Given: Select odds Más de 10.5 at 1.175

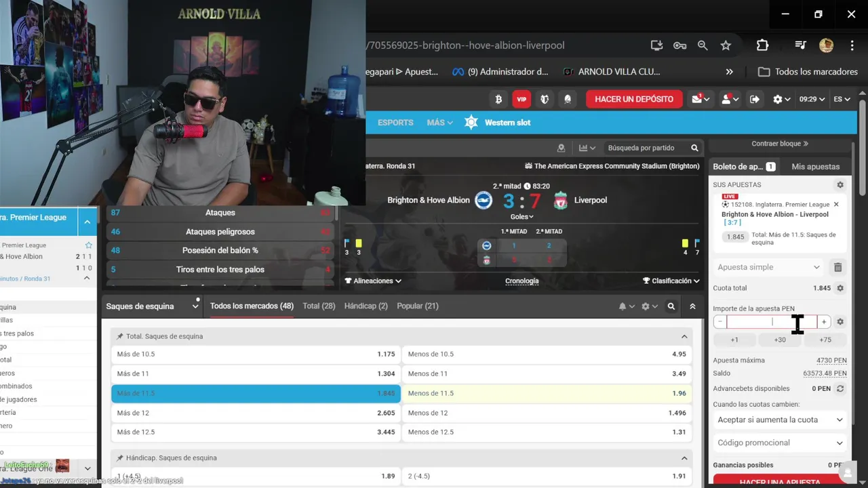Looking at the screenshot, I should [x=256, y=354].
